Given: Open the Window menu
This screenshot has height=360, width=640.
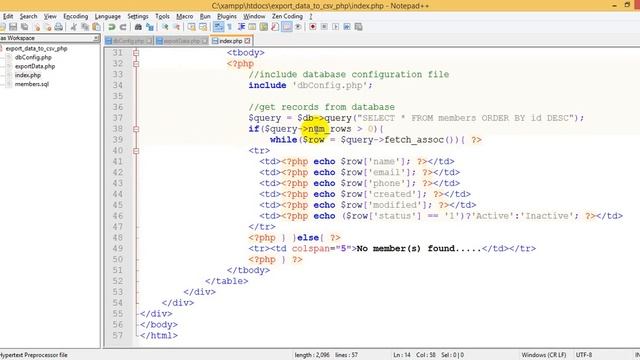Looking at the screenshot, I should point(254,16).
